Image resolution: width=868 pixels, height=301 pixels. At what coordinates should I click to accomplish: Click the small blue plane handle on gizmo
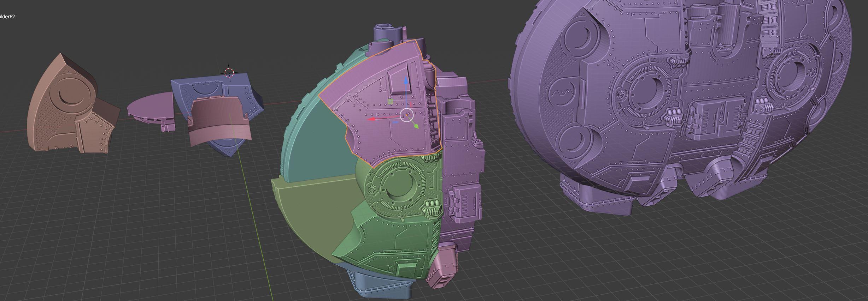(x=395, y=123)
